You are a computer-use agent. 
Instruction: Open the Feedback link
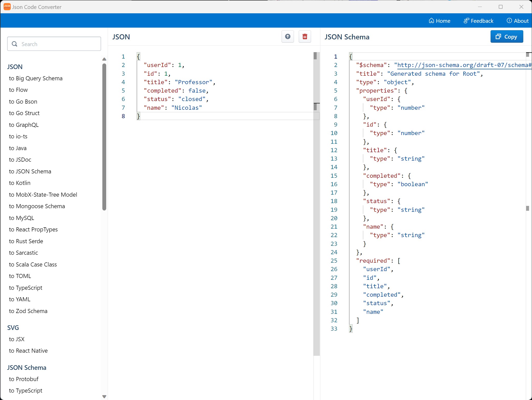478,21
